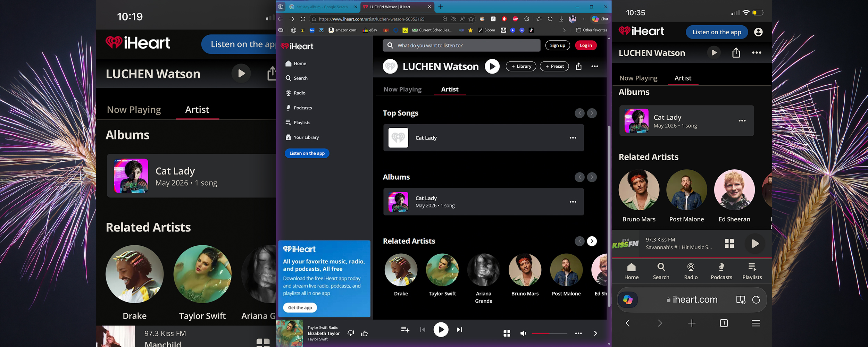
Task: Click the Preset button
Action: point(554,66)
